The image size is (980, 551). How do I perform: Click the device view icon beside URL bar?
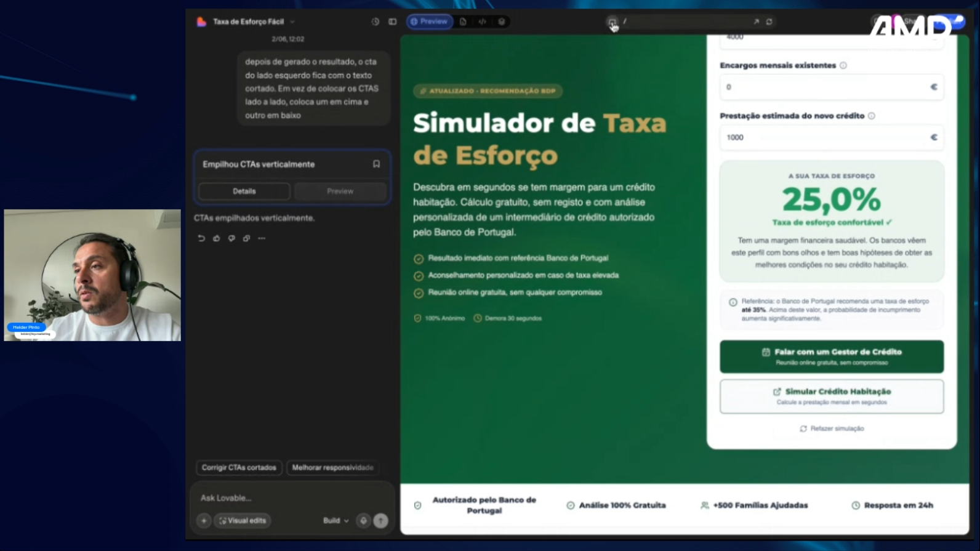click(x=612, y=22)
